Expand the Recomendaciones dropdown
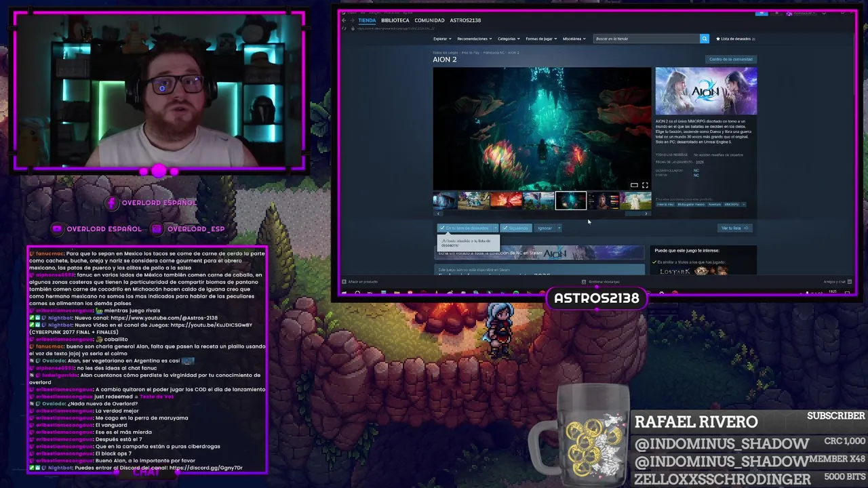The image size is (868, 488). coord(474,39)
